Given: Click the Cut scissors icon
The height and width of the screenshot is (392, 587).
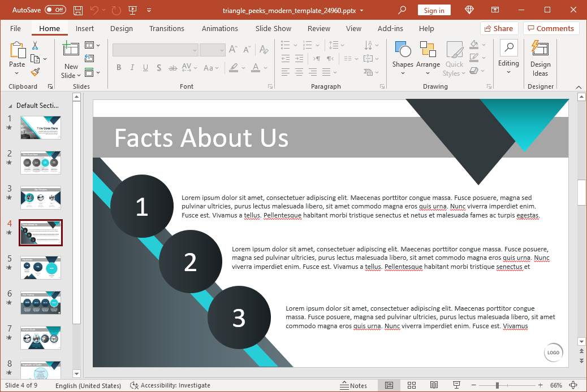Looking at the screenshot, I should 35,45.
